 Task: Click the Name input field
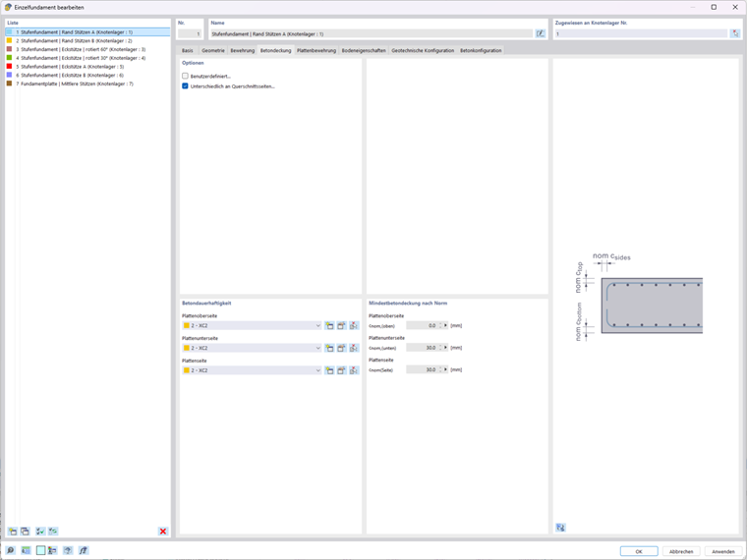click(372, 33)
